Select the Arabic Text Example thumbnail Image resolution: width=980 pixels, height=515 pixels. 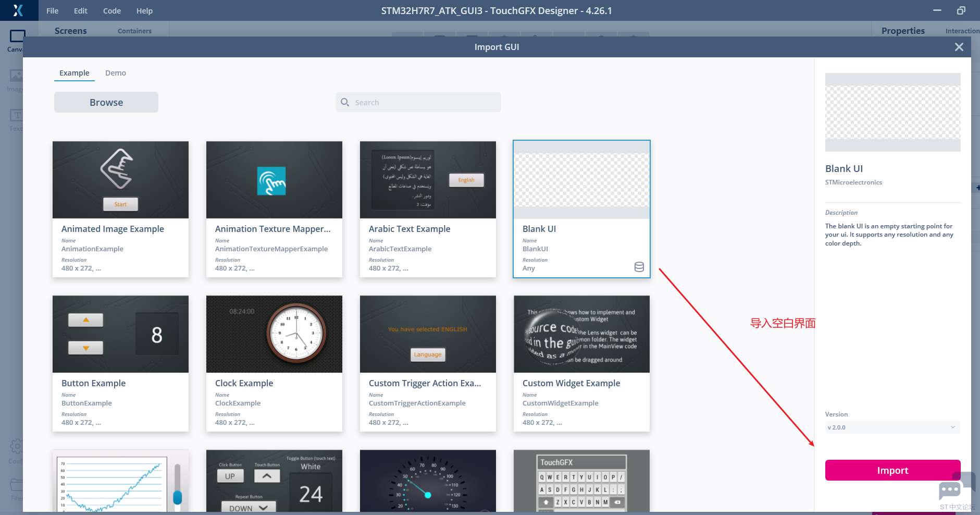click(428, 180)
